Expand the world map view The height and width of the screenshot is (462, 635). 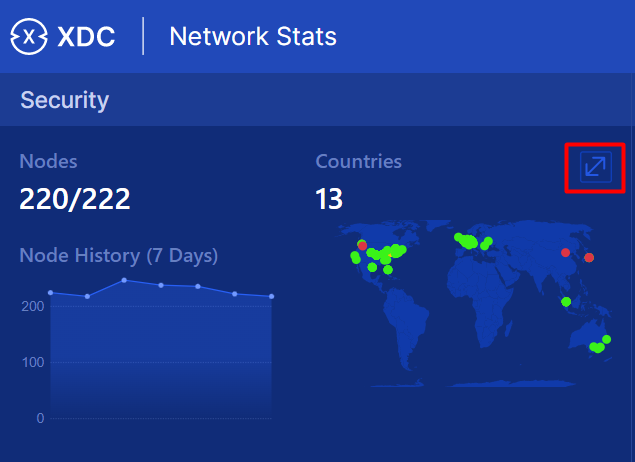[x=595, y=167]
